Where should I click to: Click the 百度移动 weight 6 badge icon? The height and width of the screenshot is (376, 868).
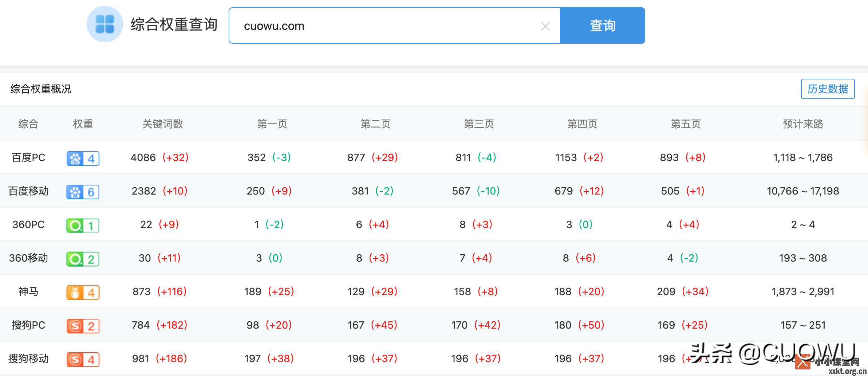pyautogui.click(x=83, y=192)
